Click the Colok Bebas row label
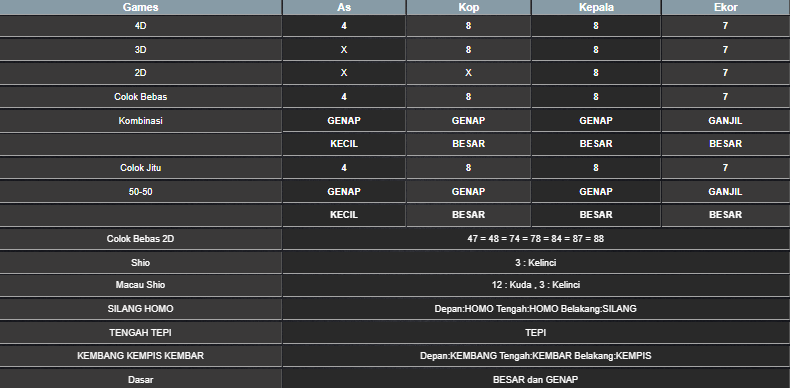Viewport: 790px width, 388px height. coord(141,97)
